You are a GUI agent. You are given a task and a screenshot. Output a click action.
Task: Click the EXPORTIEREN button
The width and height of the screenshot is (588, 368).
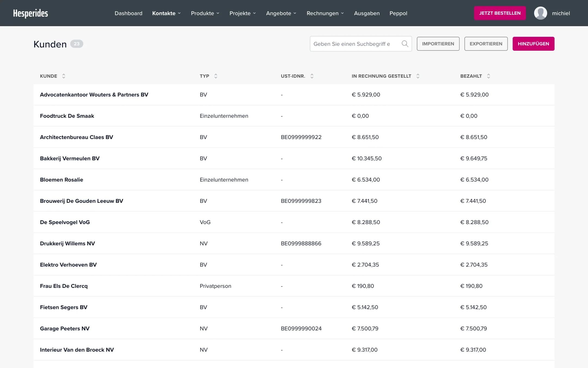tap(486, 44)
